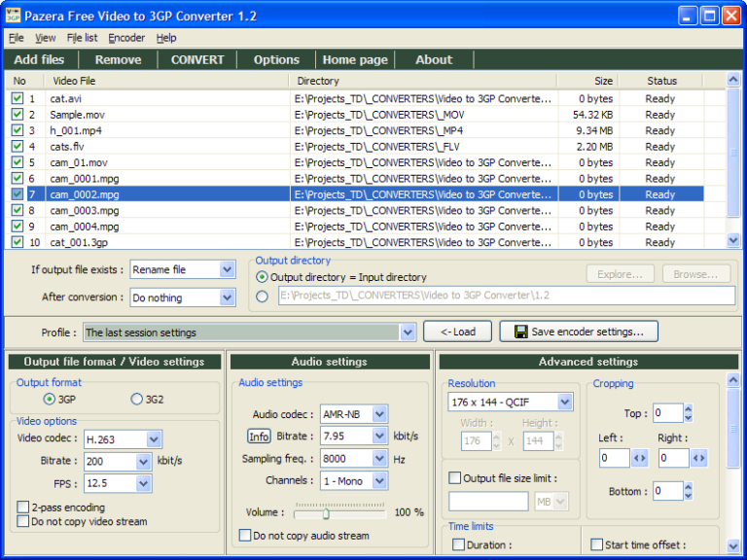Uncheck the checkbox for cat.avi
This screenshot has height=560, width=747.
point(18,98)
